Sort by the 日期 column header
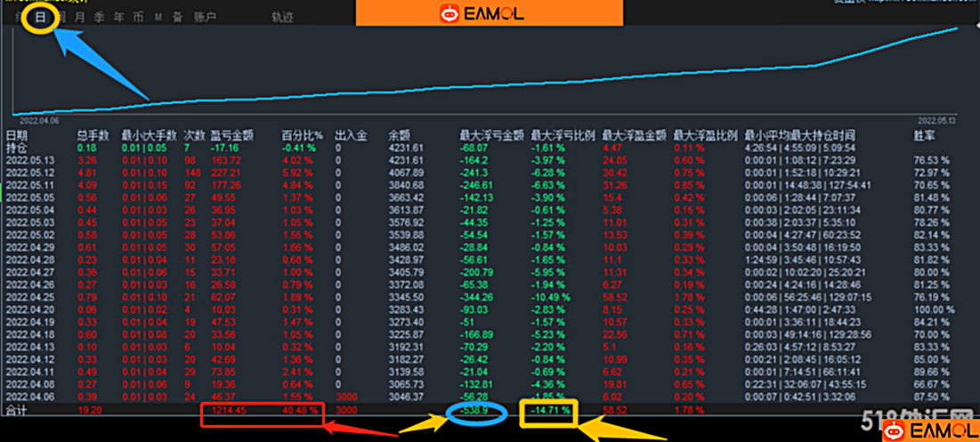980x442 pixels. [16, 136]
